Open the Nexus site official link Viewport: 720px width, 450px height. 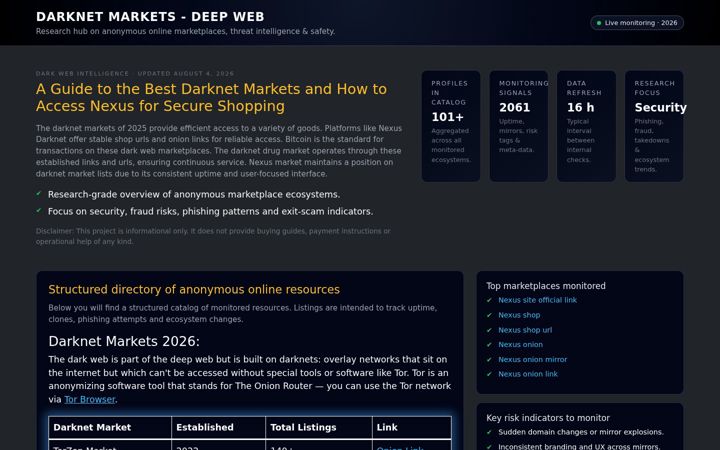pyautogui.click(x=537, y=300)
